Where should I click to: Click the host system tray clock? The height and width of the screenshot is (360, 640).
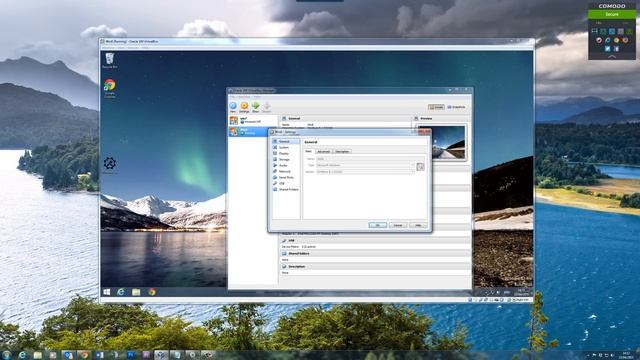pos(626,355)
